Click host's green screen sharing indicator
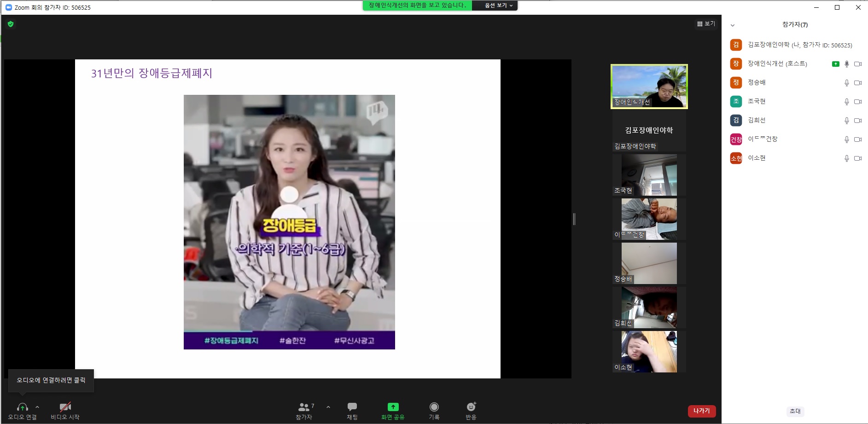The image size is (868, 424). pos(836,64)
